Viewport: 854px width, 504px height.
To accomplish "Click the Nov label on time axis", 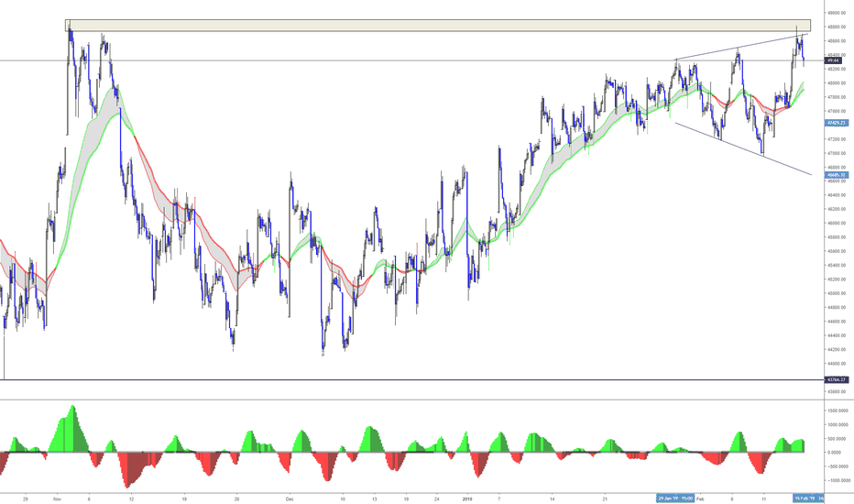I will pos(57,499).
